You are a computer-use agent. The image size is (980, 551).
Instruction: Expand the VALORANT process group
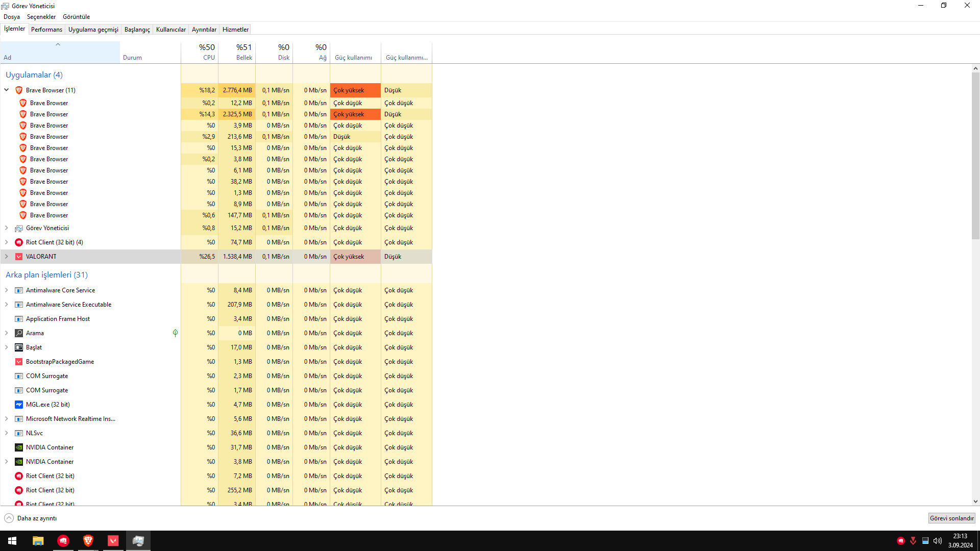[x=7, y=257]
